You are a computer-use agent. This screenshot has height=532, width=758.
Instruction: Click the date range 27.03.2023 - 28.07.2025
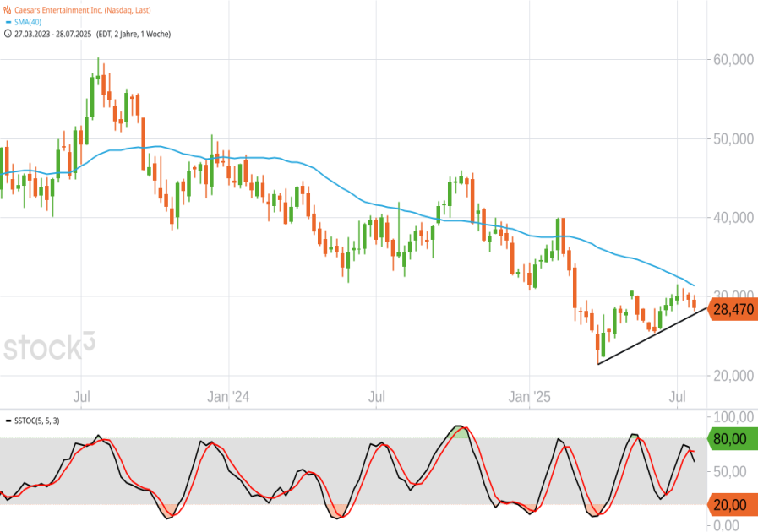(52, 34)
